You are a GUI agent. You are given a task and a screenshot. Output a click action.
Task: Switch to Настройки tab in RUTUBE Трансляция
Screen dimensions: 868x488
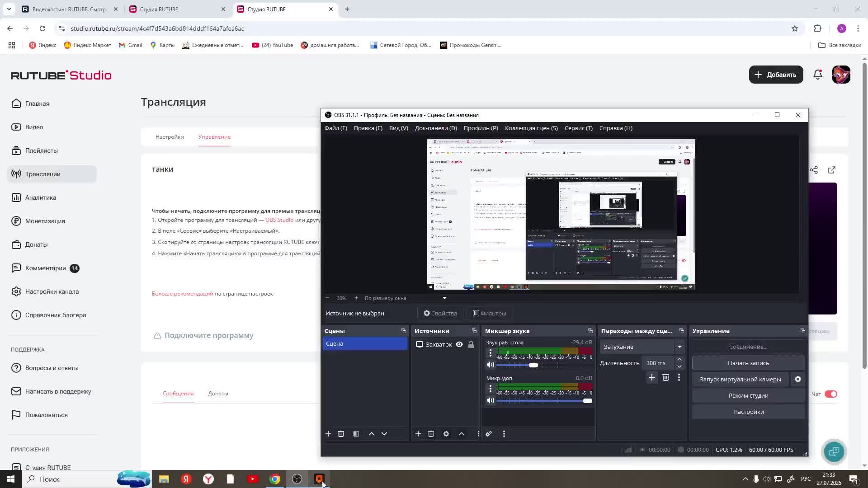coord(170,137)
